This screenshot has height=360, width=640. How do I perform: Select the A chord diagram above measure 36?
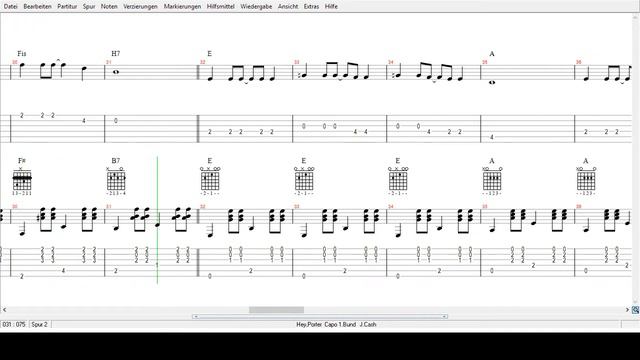[x=586, y=180]
